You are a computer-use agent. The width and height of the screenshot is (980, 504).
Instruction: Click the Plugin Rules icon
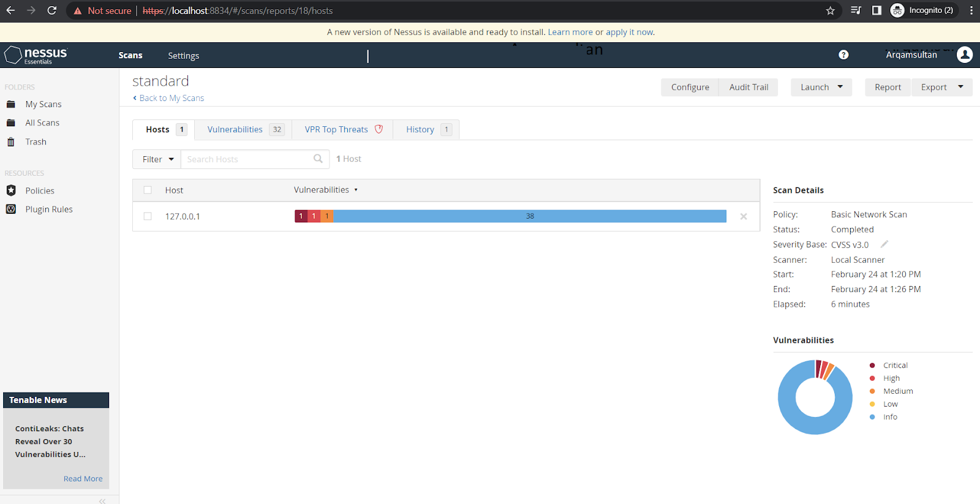[x=11, y=209]
